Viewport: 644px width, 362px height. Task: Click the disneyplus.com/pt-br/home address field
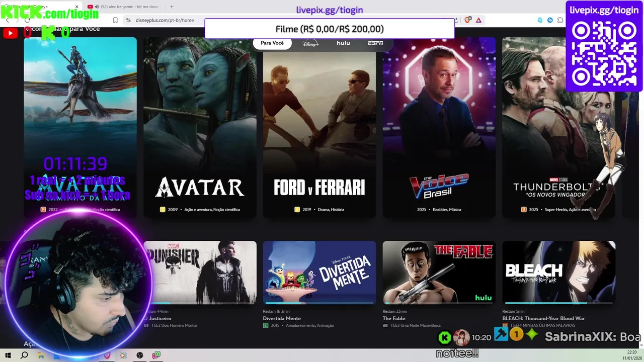(165, 20)
